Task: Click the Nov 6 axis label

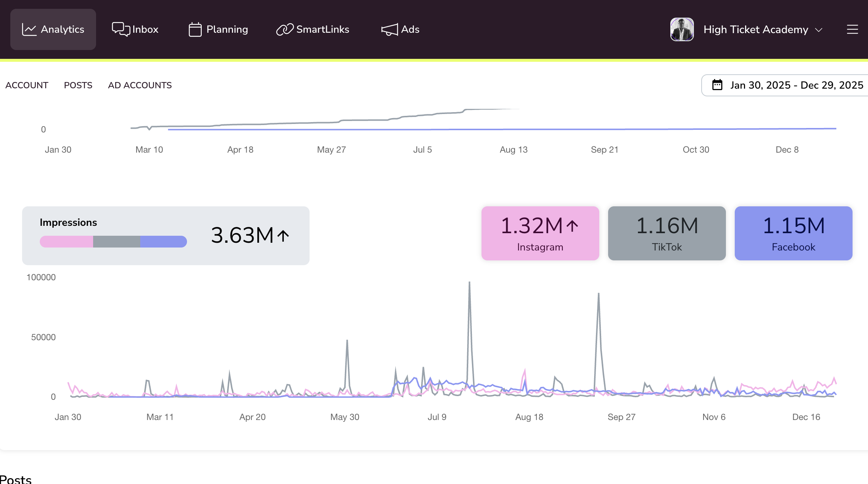Action: coord(714,417)
